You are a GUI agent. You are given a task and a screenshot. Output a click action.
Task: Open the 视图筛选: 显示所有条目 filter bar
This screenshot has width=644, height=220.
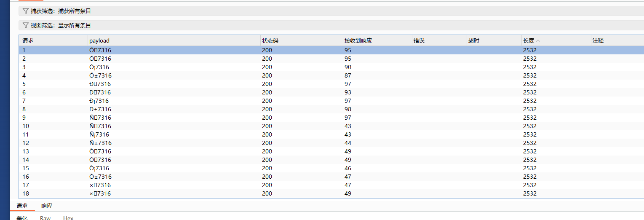pyautogui.click(x=331, y=25)
